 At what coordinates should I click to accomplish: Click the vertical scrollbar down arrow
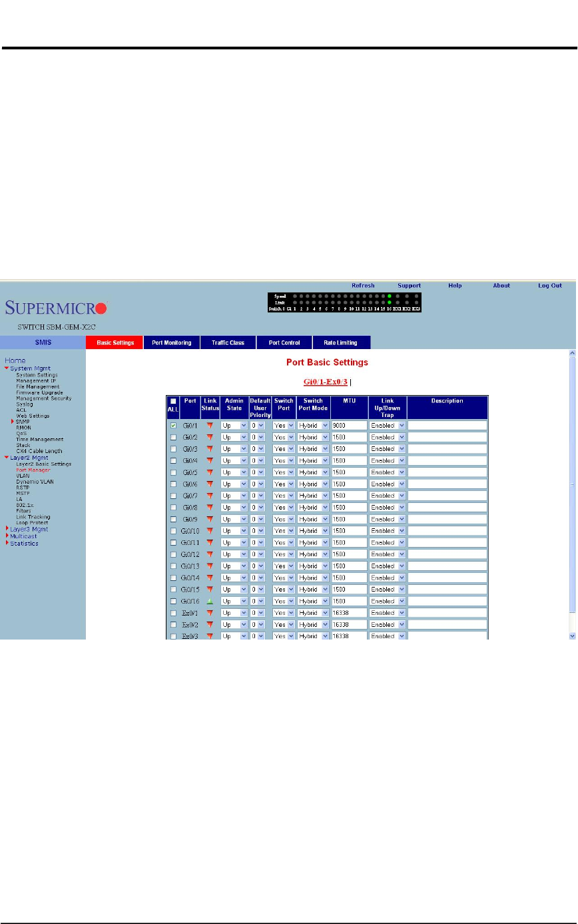tap(573, 636)
